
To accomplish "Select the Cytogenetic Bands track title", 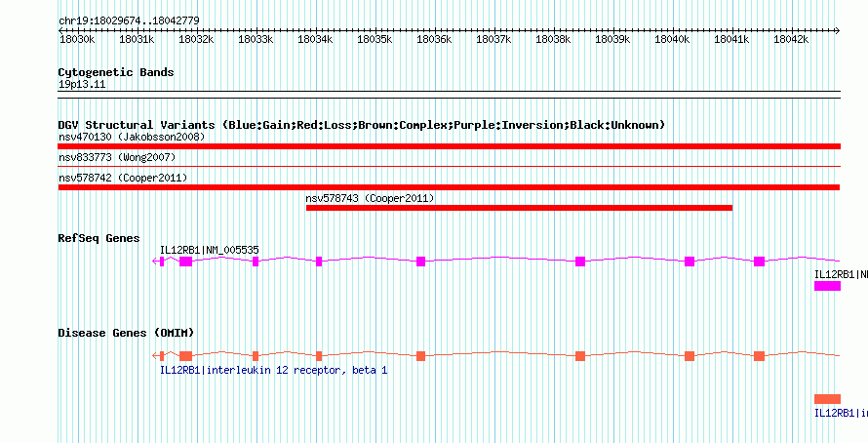I will coord(116,72).
